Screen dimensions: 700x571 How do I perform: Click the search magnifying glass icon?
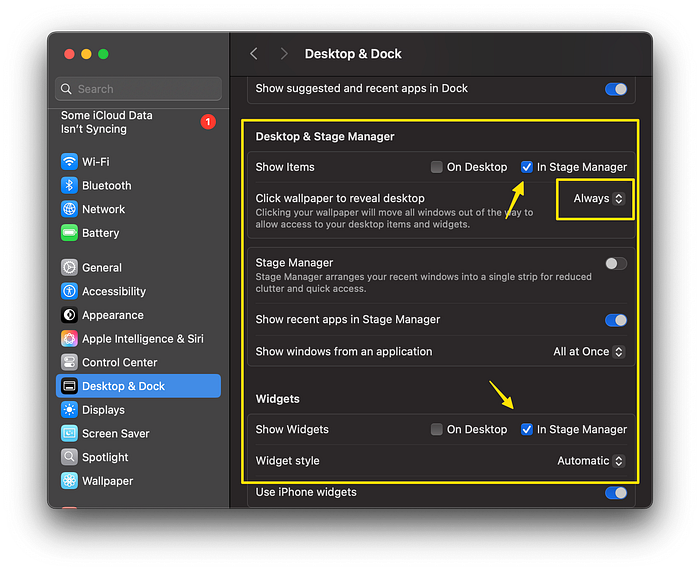pyautogui.click(x=66, y=89)
